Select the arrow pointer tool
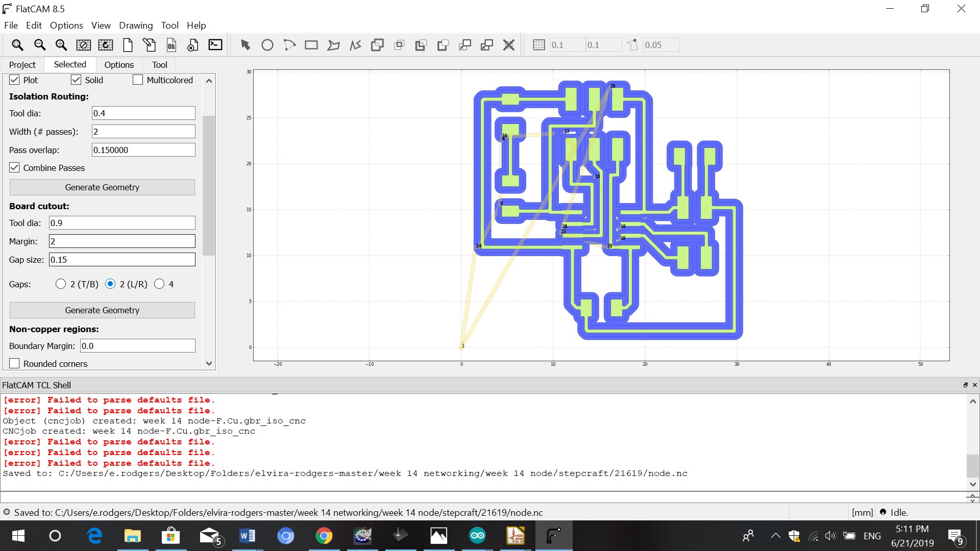 [246, 45]
